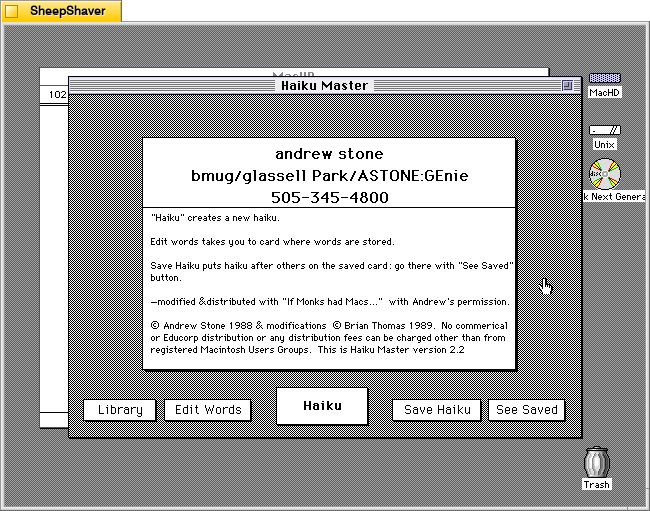Click the 102 field in background MacHD window
The width and height of the screenshot is (650, 511).
(57, 94)
